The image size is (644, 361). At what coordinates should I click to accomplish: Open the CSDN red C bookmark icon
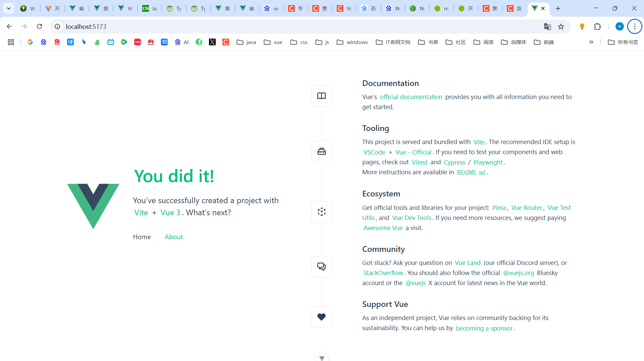(x=226, y=42)
